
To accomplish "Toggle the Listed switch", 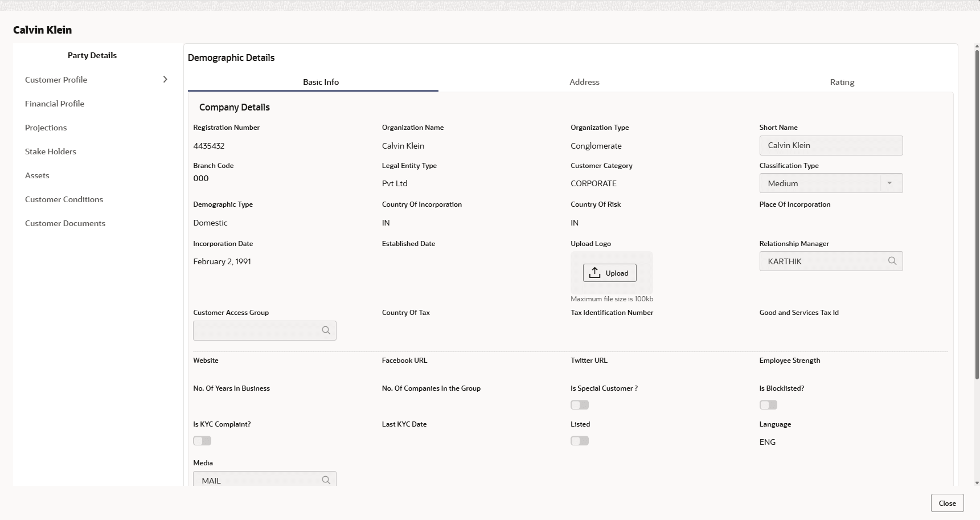I will [x=580, y=441].
